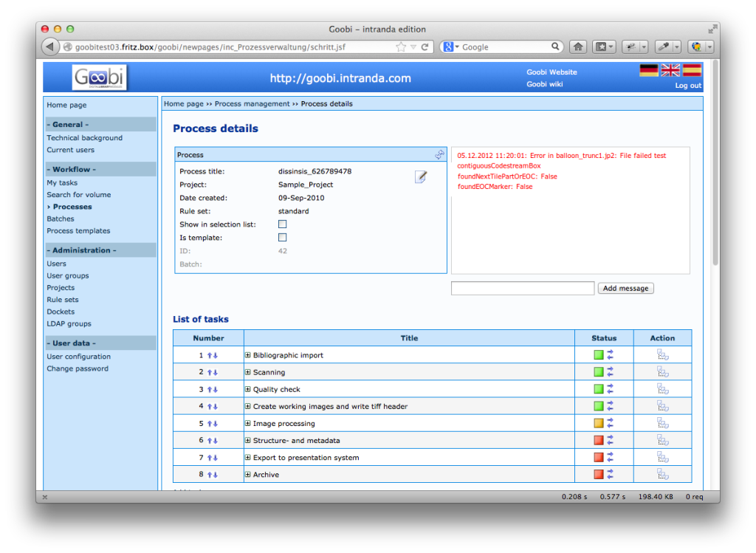This screenshot has width=756, height=553.
Task: Open 'Rule sets' under Administration
Action: coord(62,300)
